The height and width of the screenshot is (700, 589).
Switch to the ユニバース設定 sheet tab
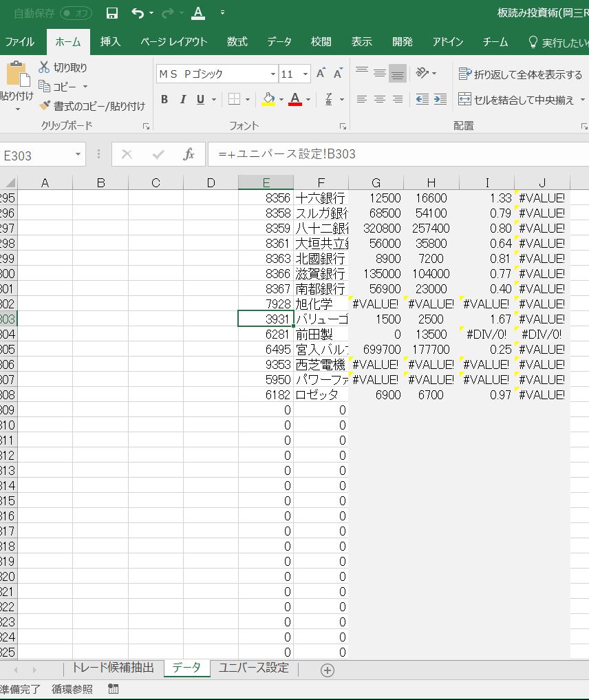pyautogui.click(x=253, y=668)
